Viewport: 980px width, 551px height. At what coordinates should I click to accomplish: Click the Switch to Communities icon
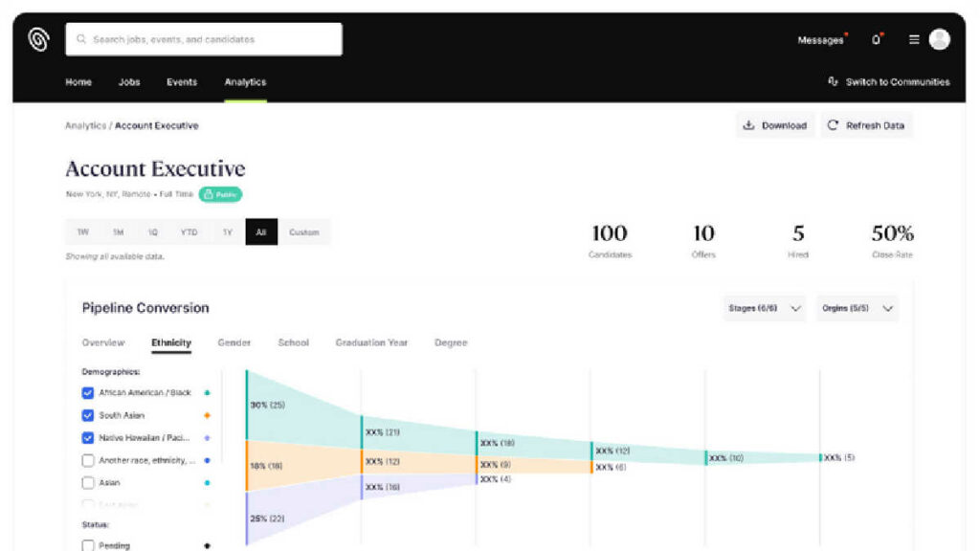(834, 82)
